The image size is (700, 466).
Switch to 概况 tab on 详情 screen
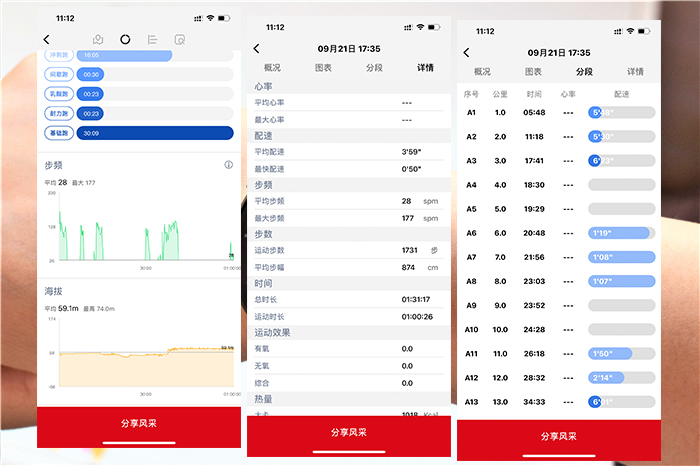pyautogui.click(x=272, y=68)
